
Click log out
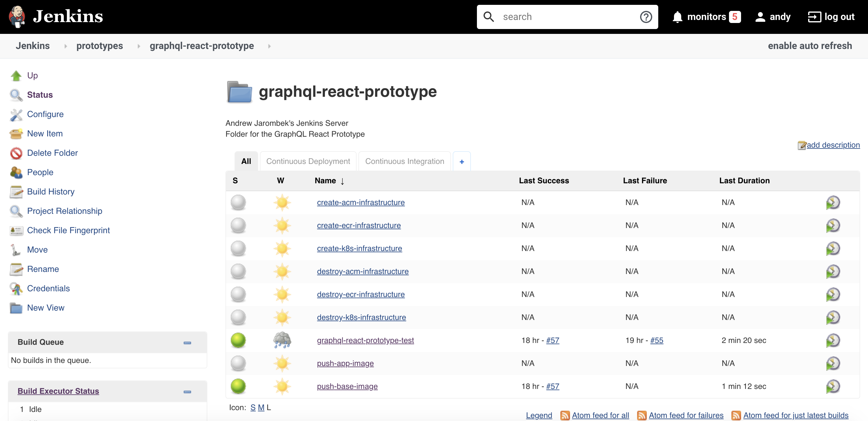(x=831, y=17)
